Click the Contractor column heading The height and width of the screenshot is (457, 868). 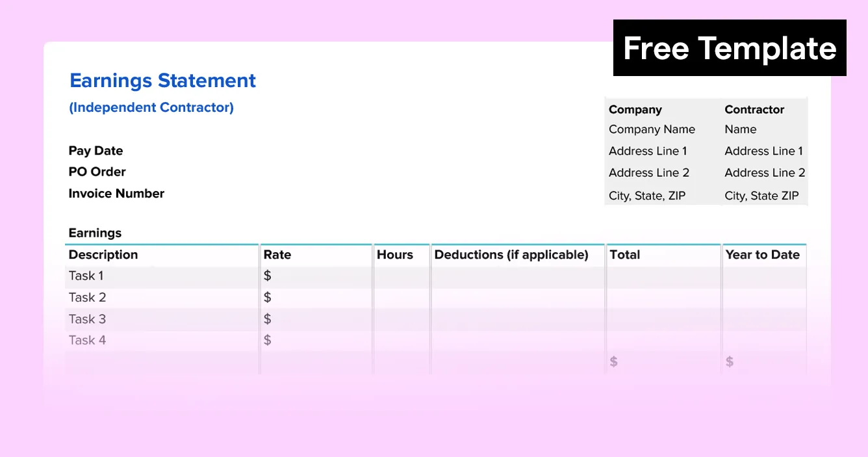coord(754,109)
